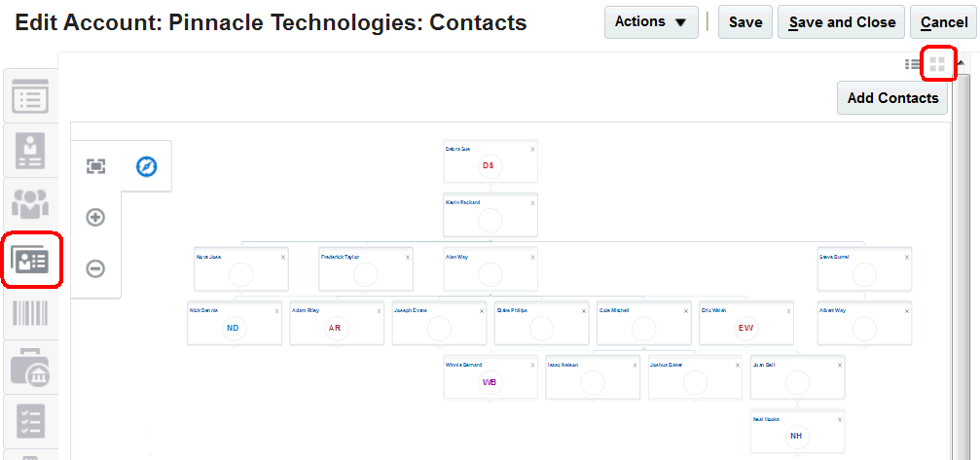980x460 pixels.
Task: Remove the Eric Walsh contact card
Action: (x=789, y=311)
